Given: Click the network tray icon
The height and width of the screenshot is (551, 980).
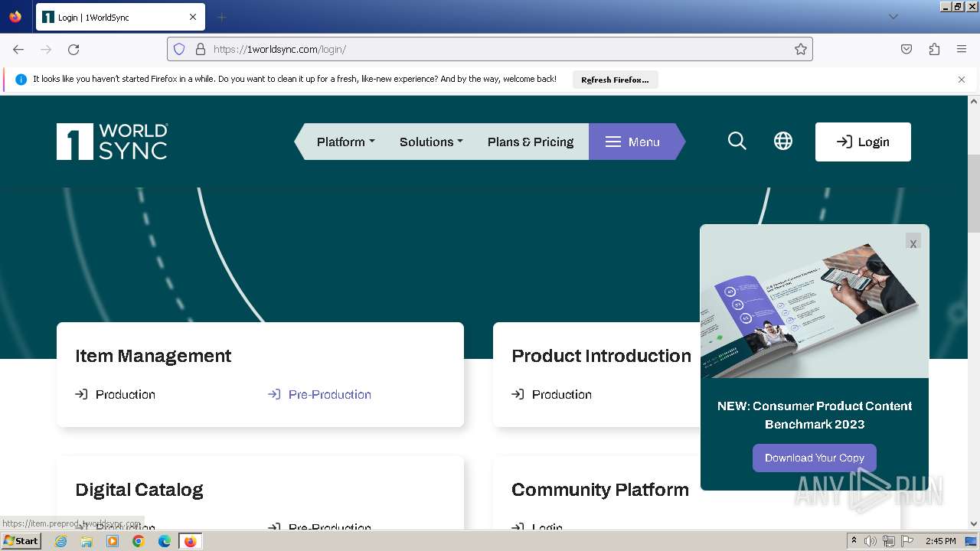Looking at the screenshot, I should coord(888,541).
